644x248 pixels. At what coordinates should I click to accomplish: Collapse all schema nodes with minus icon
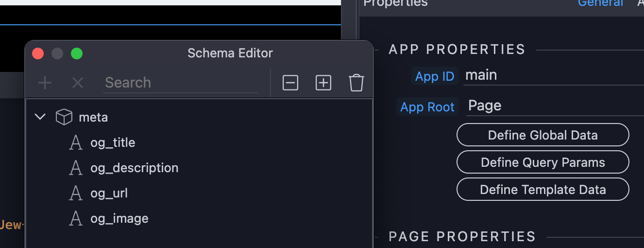tap(290, 83)
